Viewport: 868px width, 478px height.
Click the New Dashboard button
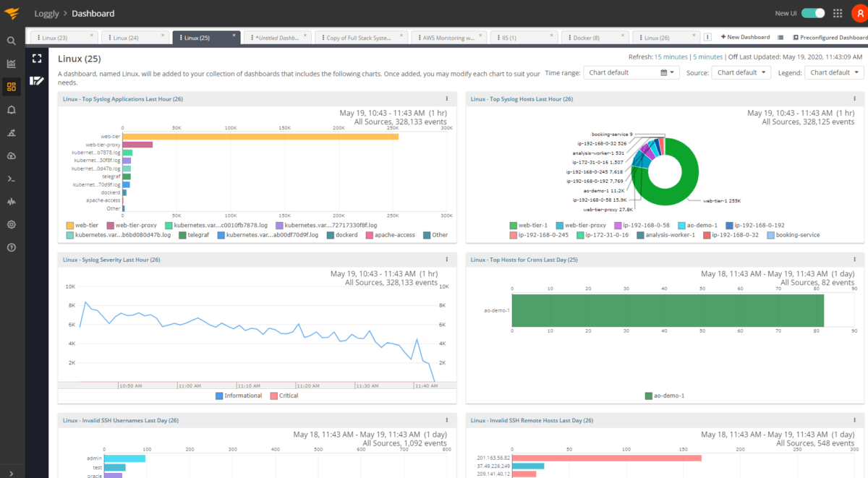(745, 36)
